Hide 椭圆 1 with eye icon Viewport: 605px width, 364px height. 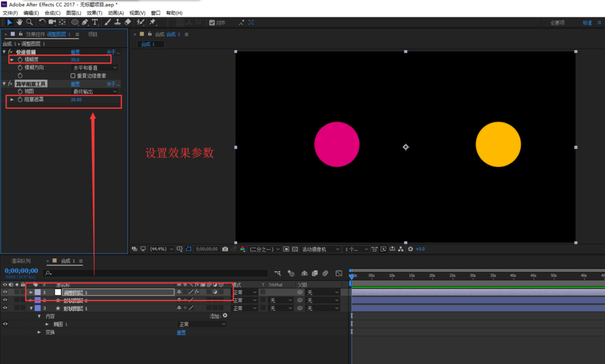click(5, 324)
